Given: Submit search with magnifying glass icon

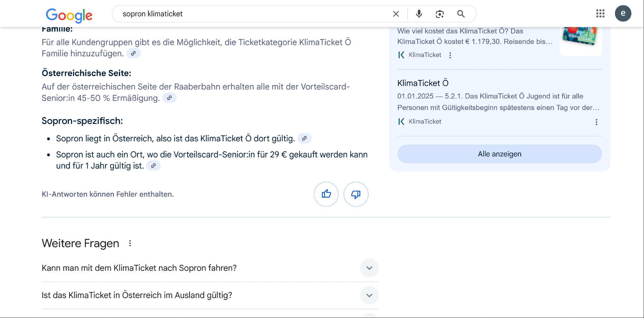Looking at the screenshot, I should point(461,14).
